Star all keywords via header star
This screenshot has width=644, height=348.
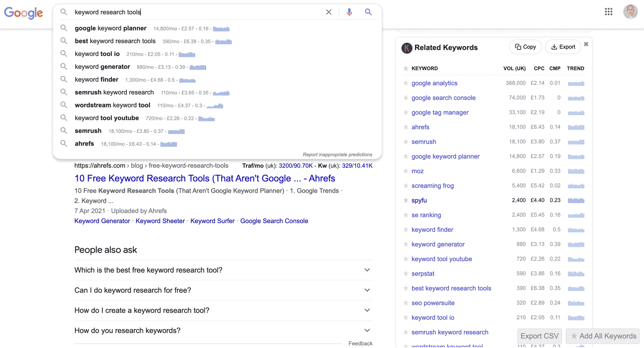[406, 68]
